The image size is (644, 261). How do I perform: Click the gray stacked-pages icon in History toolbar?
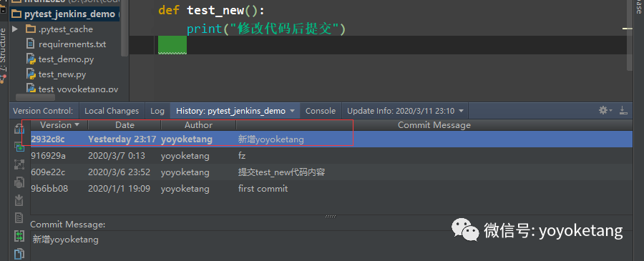click(19, 182)
